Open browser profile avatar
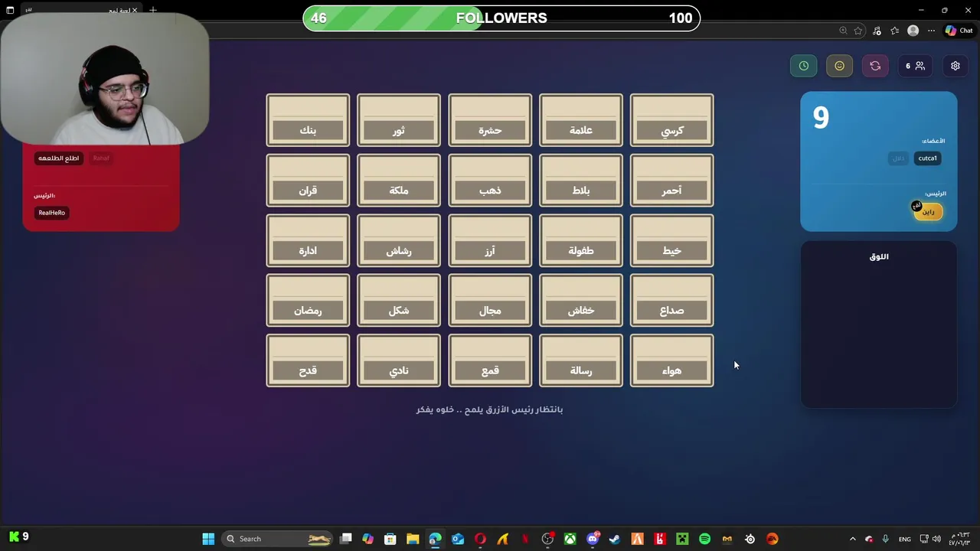980x551 pixels. (x=913, y=31)
